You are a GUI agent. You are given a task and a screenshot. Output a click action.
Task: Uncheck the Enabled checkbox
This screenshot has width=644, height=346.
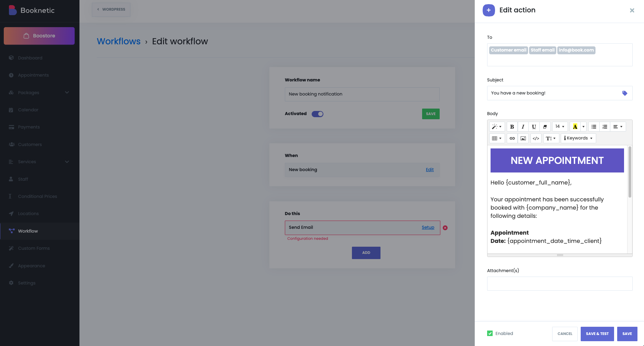click(490, 333)
